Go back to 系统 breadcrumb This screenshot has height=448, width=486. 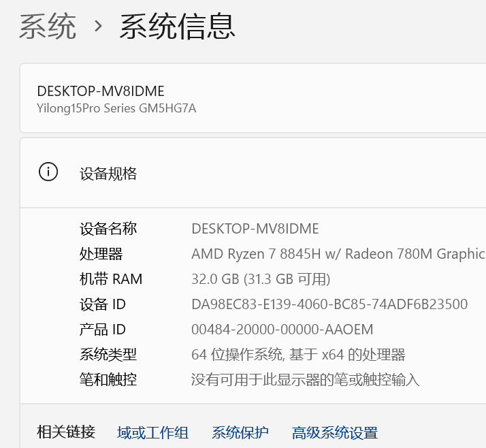point(48,27)
